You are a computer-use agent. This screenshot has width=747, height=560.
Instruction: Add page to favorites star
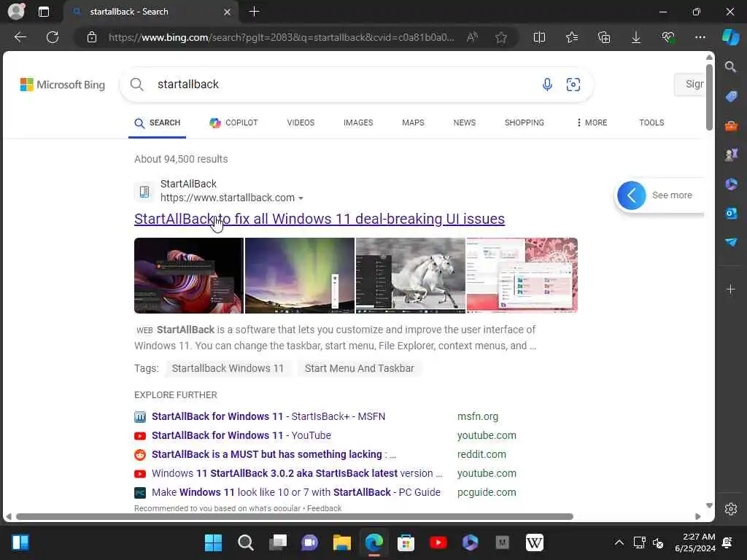pos(500,37)
